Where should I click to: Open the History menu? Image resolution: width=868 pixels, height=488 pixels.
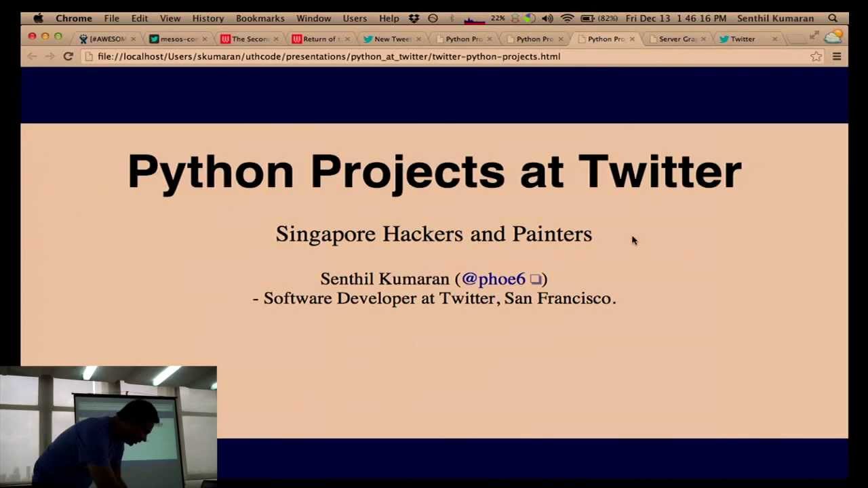208,18
